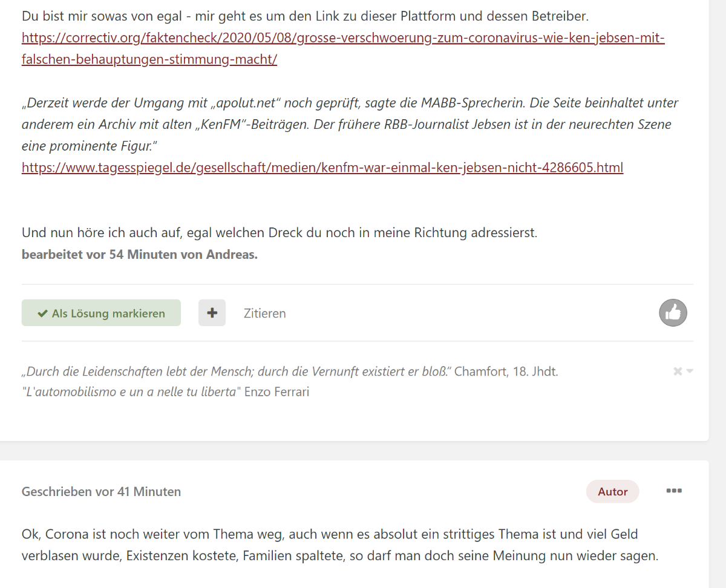
Task: Click the 'Geschrieben vor 41 Minuten' timestamp
Action: (x=101, y=492)
